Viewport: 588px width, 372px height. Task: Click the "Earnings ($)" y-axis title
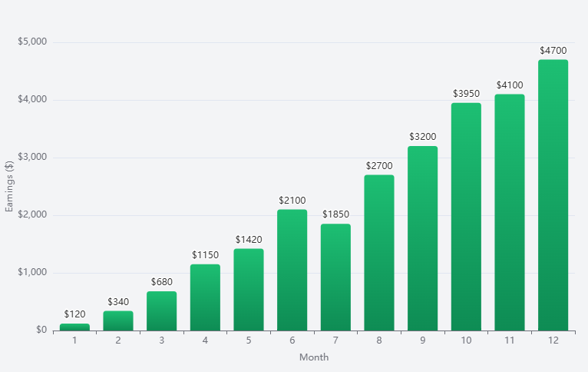pos(9,186)
